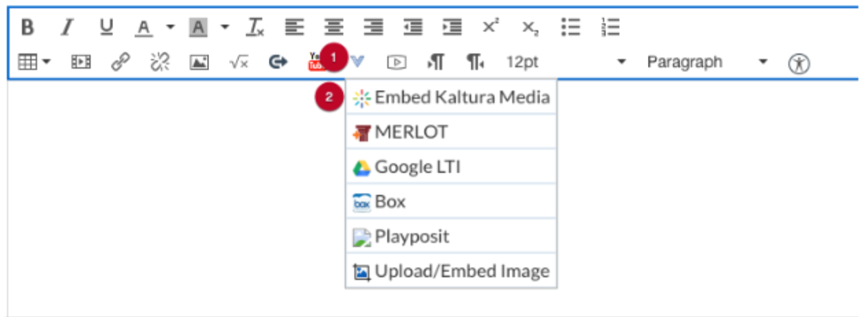Center align the text
868x317 pixels.
click(x=334, y=27)
